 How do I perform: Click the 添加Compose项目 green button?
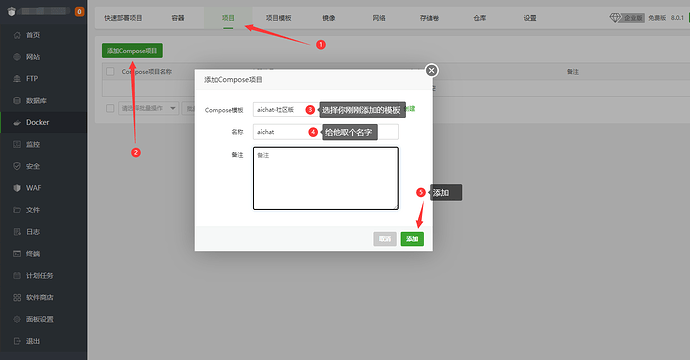132,51
